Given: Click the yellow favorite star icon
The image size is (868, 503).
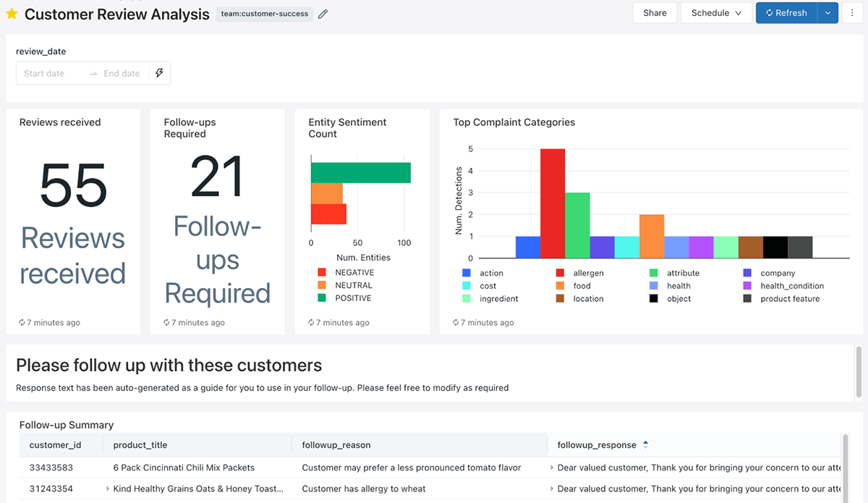Looking at the screenshot, I should 12,14.
